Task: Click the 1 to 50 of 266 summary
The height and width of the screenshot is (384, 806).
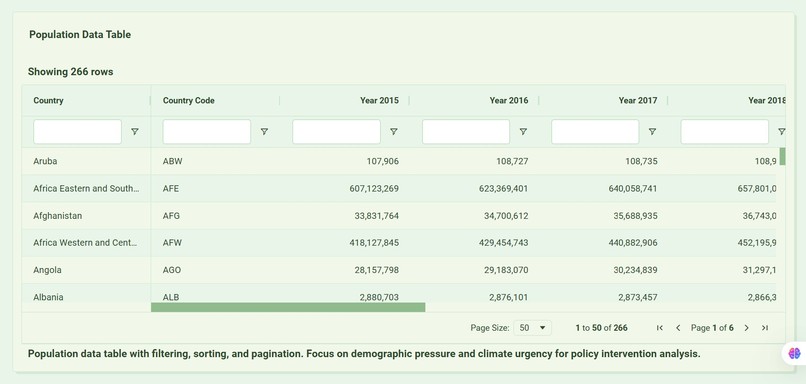Action: (601, 328)
